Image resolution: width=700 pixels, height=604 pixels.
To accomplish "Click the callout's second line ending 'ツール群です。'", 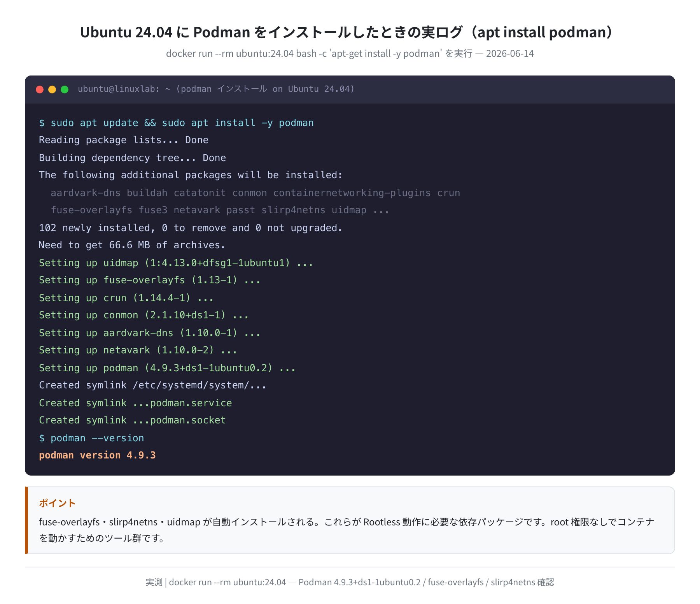I will (101, 538).
